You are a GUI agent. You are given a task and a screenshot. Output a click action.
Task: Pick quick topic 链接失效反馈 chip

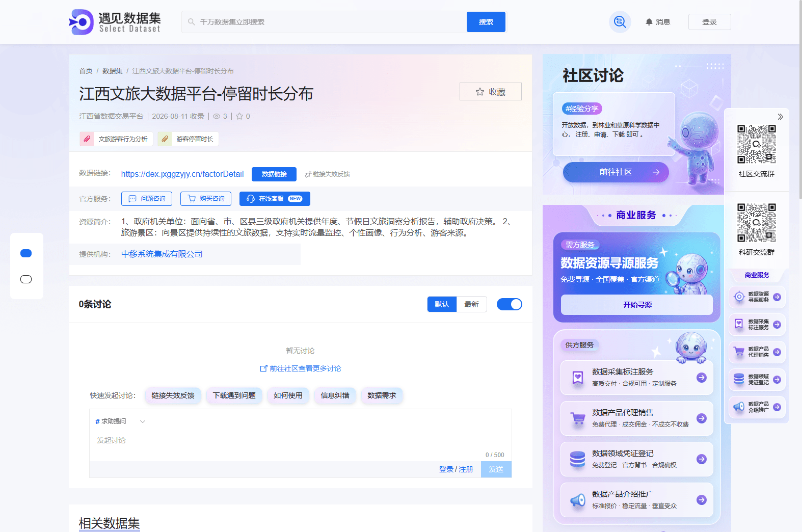pyautogui.click(x=173, y=395)
